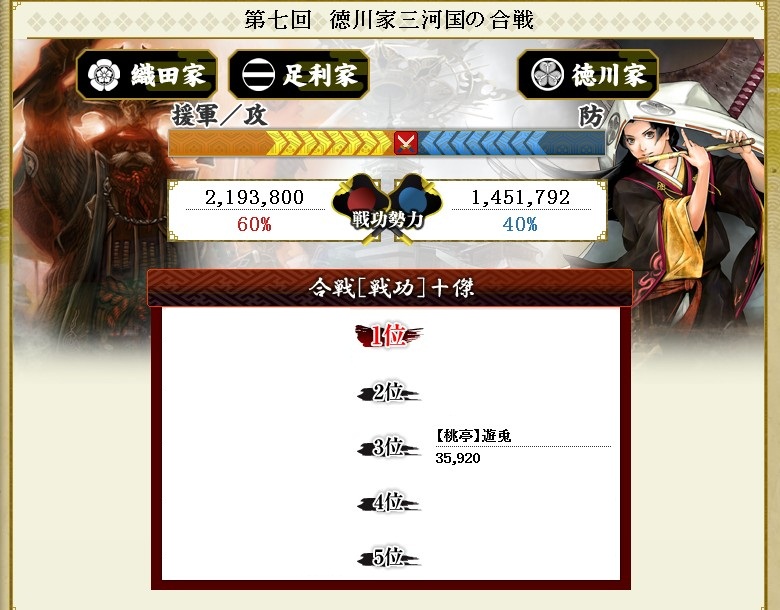Open player 【桃亭】遊兎 profile link
The width and height of the screenshot is (780, 610).
point(473,436)
